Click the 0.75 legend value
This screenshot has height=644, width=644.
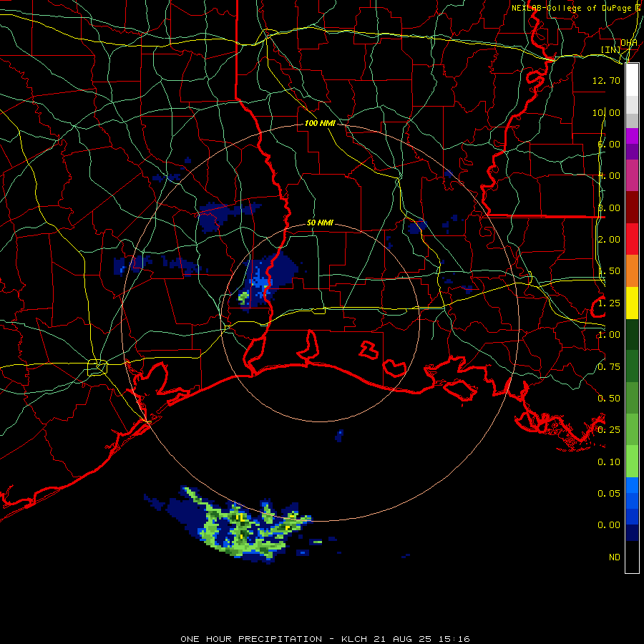pos(609,367)
